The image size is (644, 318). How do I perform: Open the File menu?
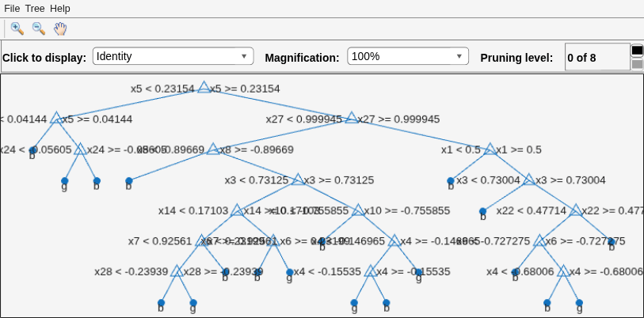click(12, 8)
